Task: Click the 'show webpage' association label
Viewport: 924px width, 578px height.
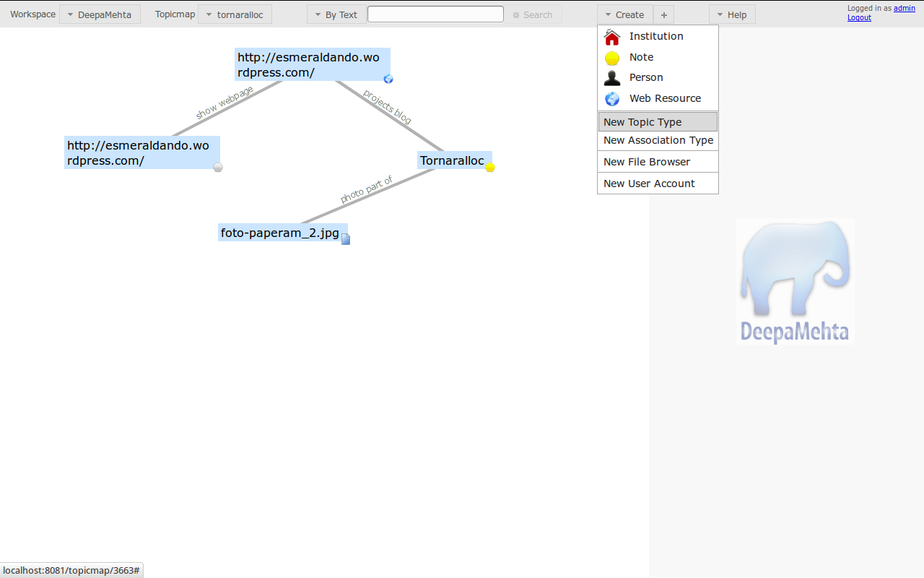Action: tap(225, 103)
